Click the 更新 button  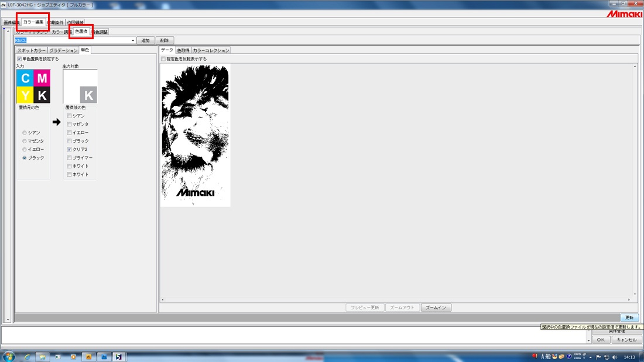tap(629, 318)
